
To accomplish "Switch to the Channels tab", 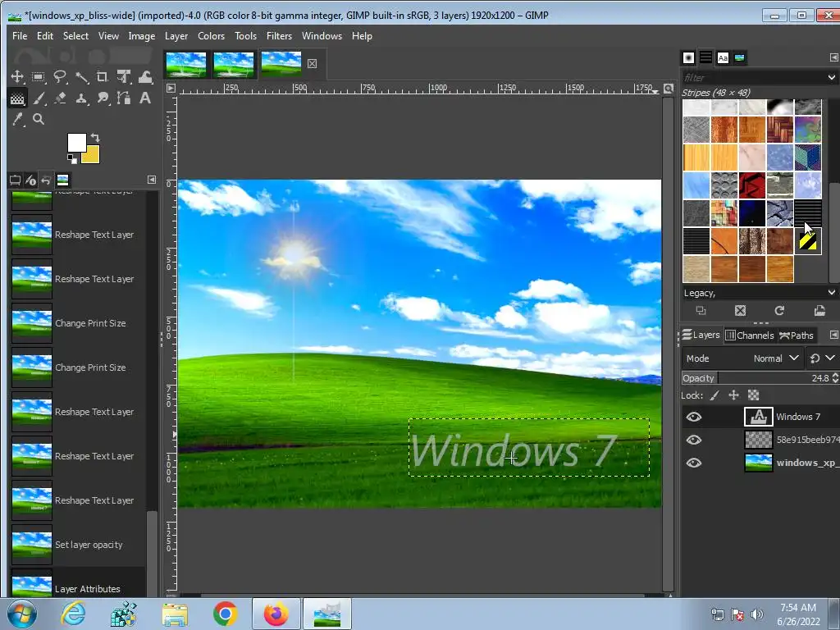I will pyautogui.click(x=750, y=336).
